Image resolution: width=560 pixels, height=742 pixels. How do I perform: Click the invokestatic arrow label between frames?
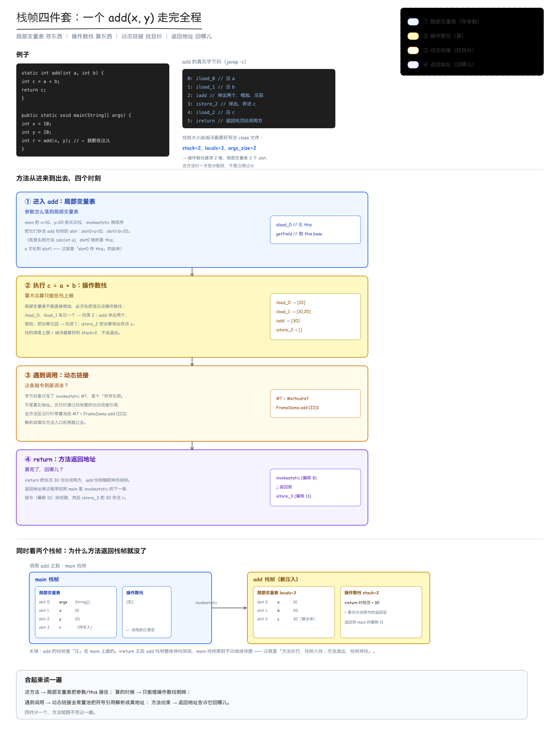pyautogui.click(x=206, y=603)
